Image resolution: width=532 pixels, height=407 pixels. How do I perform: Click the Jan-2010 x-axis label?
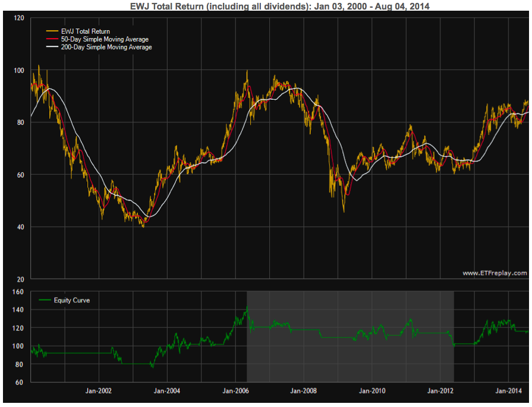(372, 391)
